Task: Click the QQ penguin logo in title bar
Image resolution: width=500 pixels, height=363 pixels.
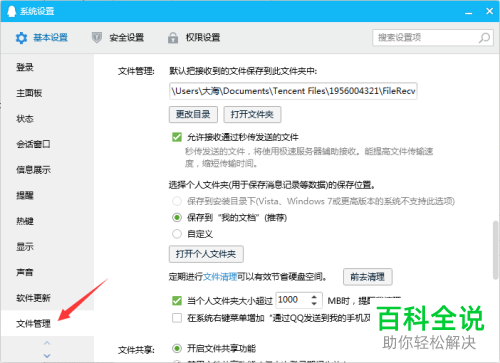Action: [x=11, y=11]
